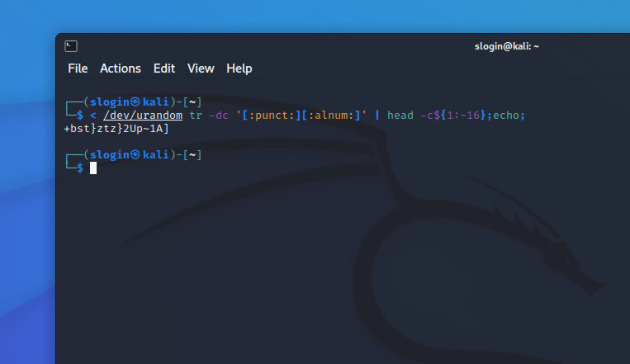Click the first '(slogin㉿kali)-[~]' prompt line
Screen dimensions: 630x364
143,102
